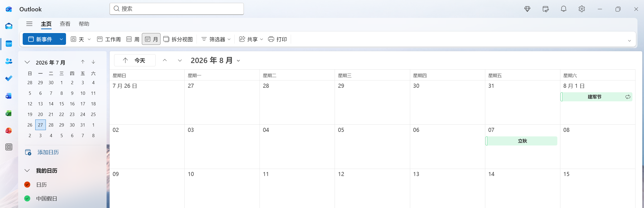Switch to the 主页 tab

(46, 24)
